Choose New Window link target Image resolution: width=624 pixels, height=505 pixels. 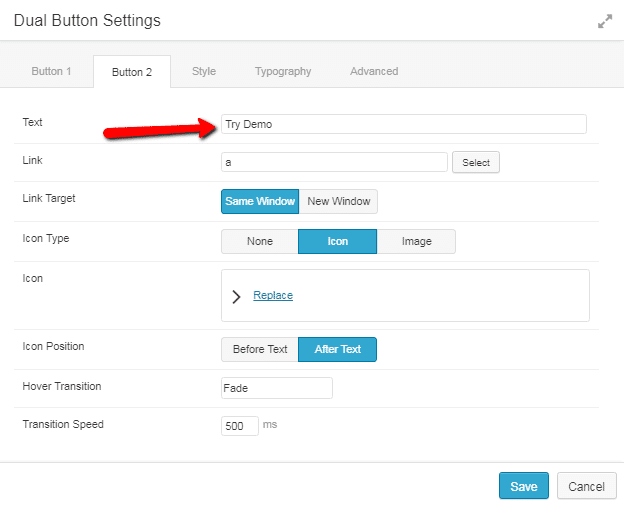coord(339,202)
